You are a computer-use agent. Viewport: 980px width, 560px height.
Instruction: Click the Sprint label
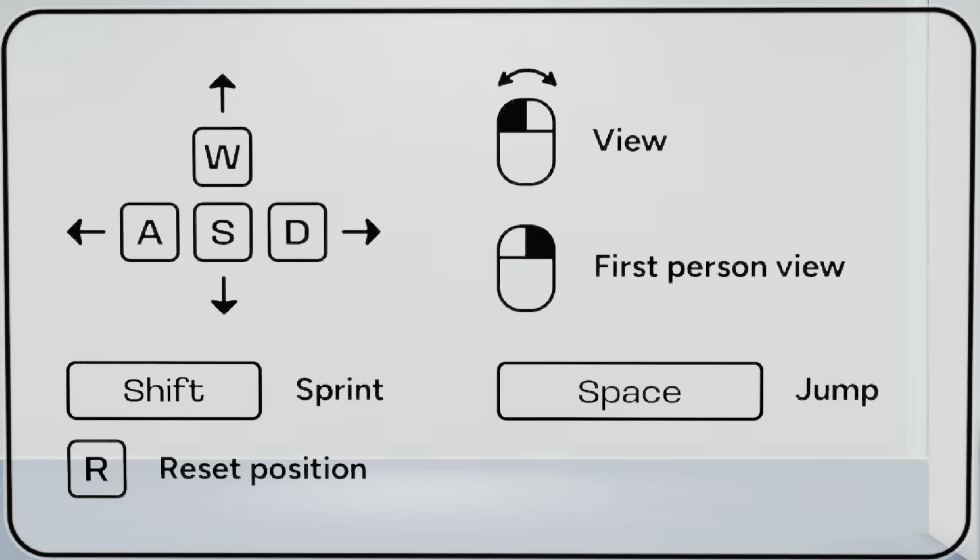click(x=339, y=390)
